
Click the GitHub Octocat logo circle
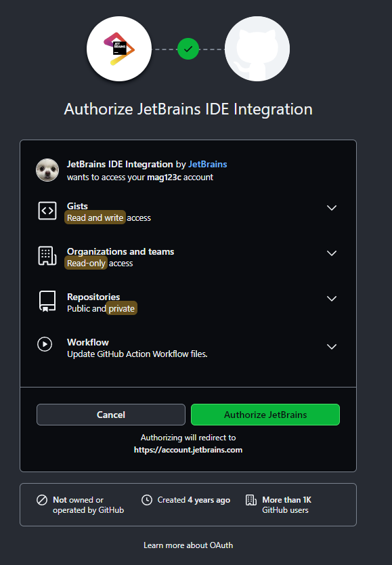pos(257,49)
